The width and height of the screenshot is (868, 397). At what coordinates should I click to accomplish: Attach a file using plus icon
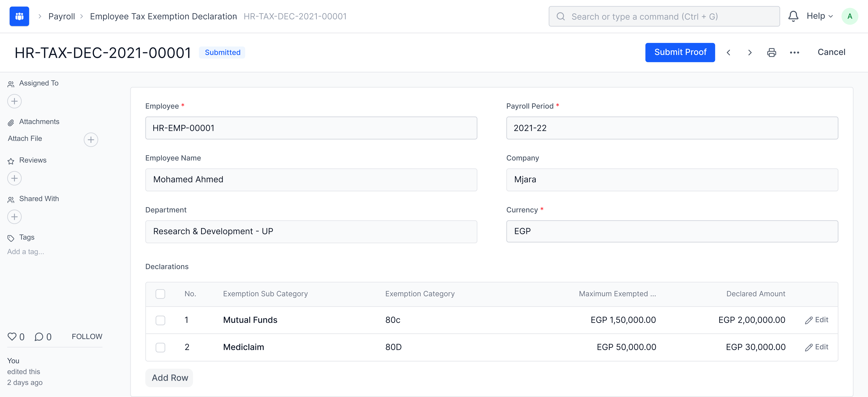pyautogui.click(x=91, y=140)
